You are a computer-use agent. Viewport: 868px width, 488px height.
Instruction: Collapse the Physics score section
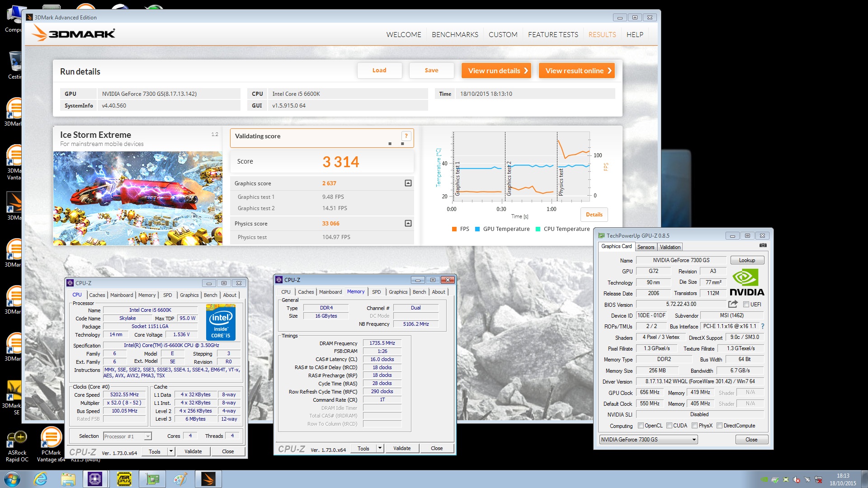tap(408, 223)
